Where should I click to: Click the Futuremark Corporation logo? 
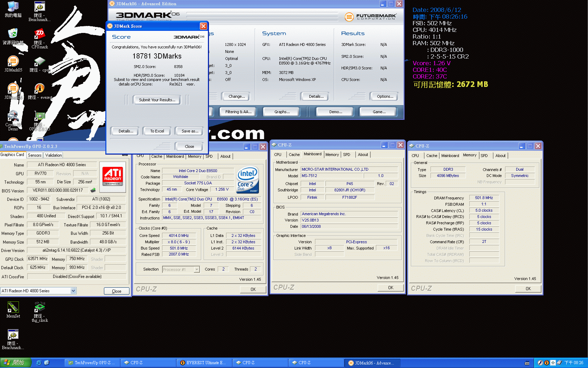click(371, 16)
